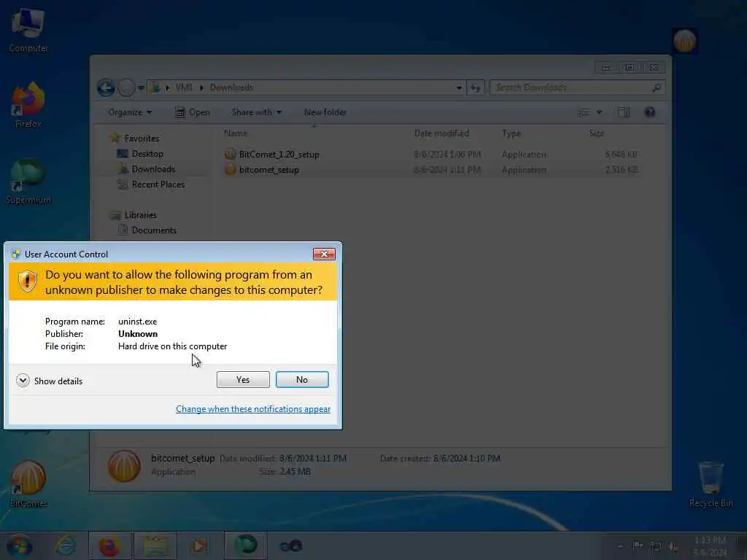
Task: Click Action Center flag in system tray
Action: (x=638, y=546)
